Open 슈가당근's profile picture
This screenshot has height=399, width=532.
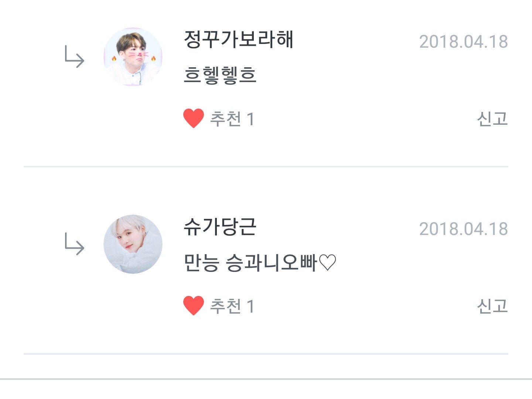tap(133, 244)
